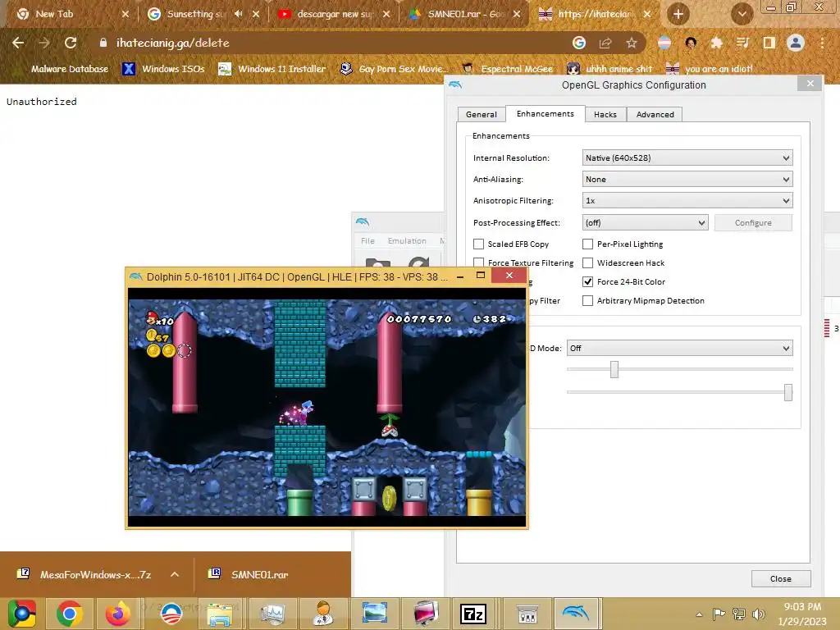Open the network icon in system tray
The height and width of the screenshot is (630, 840).
[739, 614]
